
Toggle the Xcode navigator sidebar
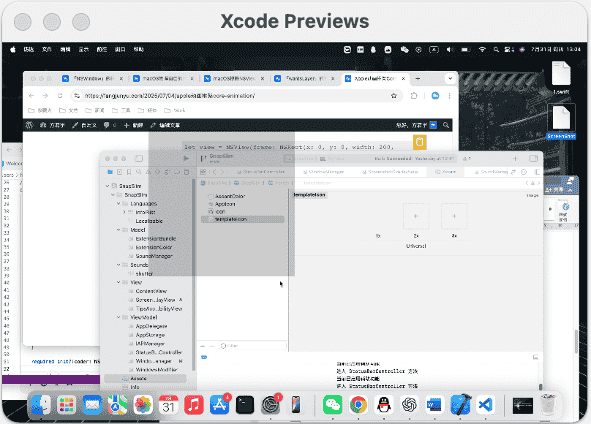point(139,159)
